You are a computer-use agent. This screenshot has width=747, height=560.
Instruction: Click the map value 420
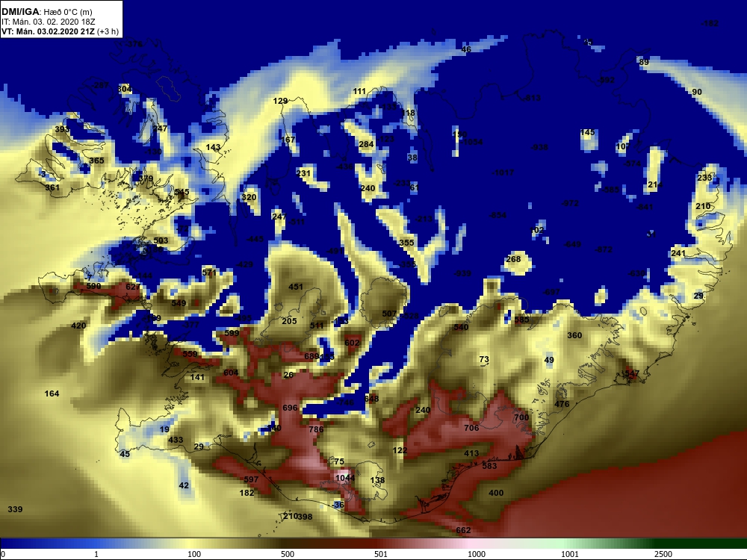pyautogui.click(x=78, y=326)
